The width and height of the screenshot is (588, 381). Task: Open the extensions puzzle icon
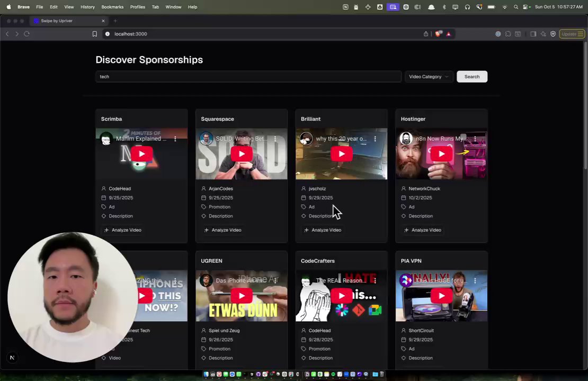tap(508, 34)
